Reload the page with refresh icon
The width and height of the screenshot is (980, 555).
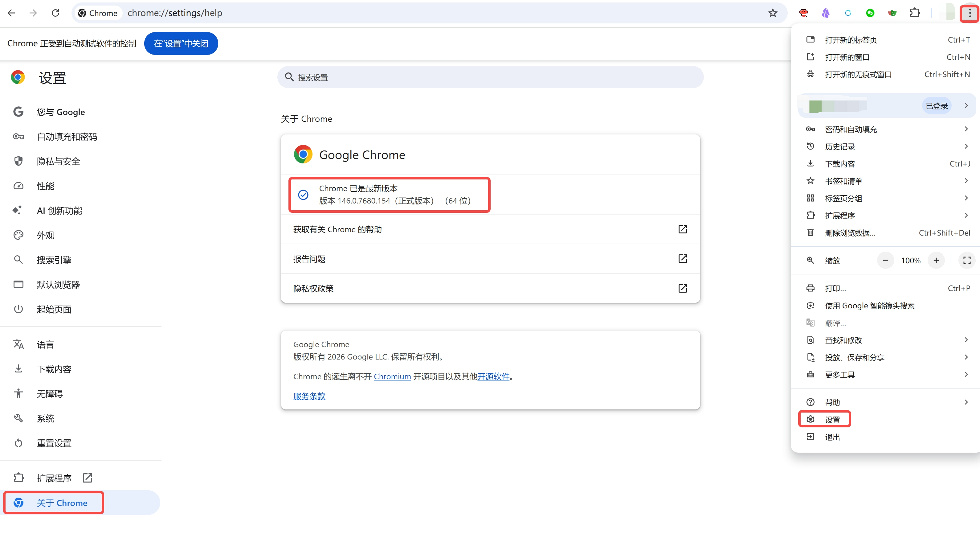(x=55, y=13)
